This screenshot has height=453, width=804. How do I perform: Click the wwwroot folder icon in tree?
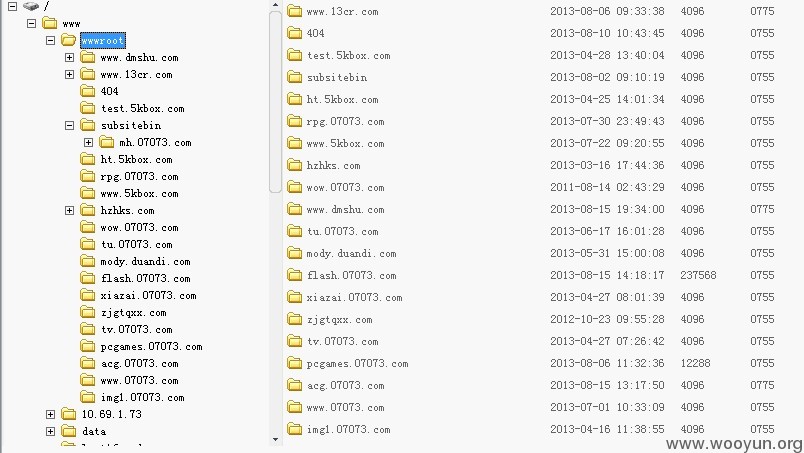pyautogui.click(x=68, y=40)
